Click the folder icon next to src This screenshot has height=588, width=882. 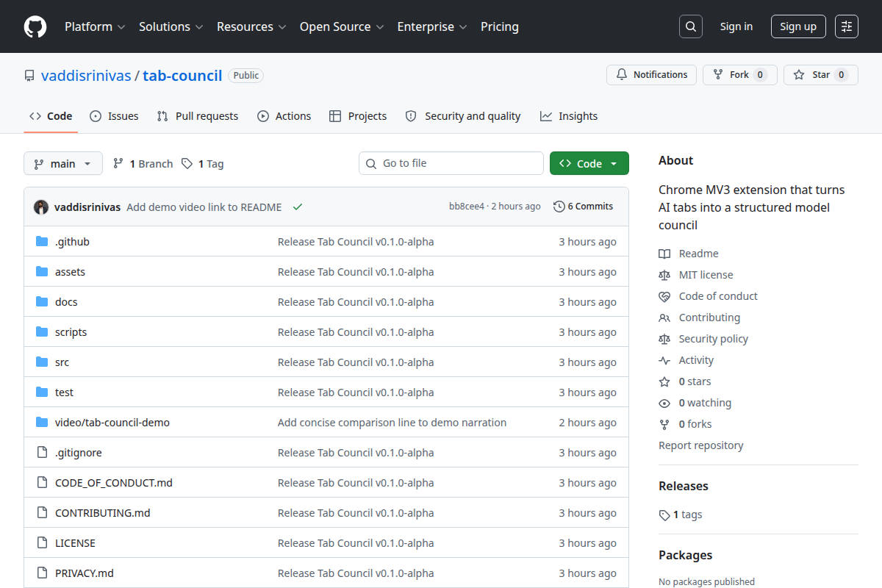click(x=42, y=362)
